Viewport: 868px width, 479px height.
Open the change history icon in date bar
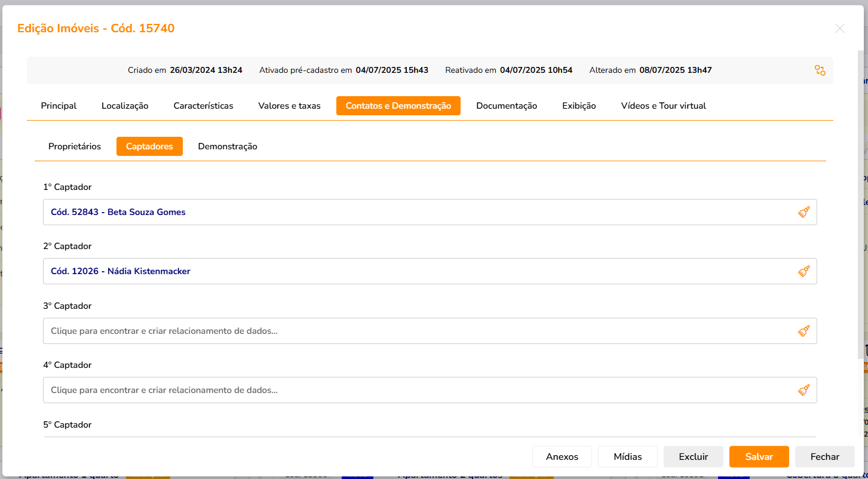pyautogui.click(x=820, y=70)
